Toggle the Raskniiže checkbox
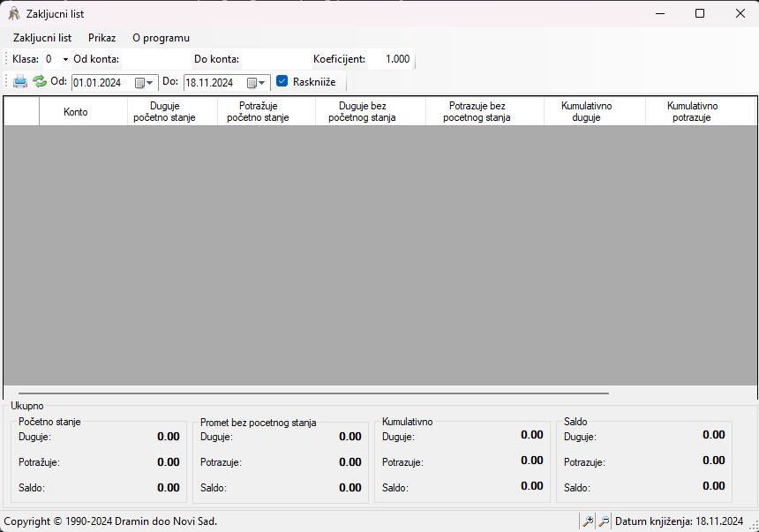 pos(282,81)
